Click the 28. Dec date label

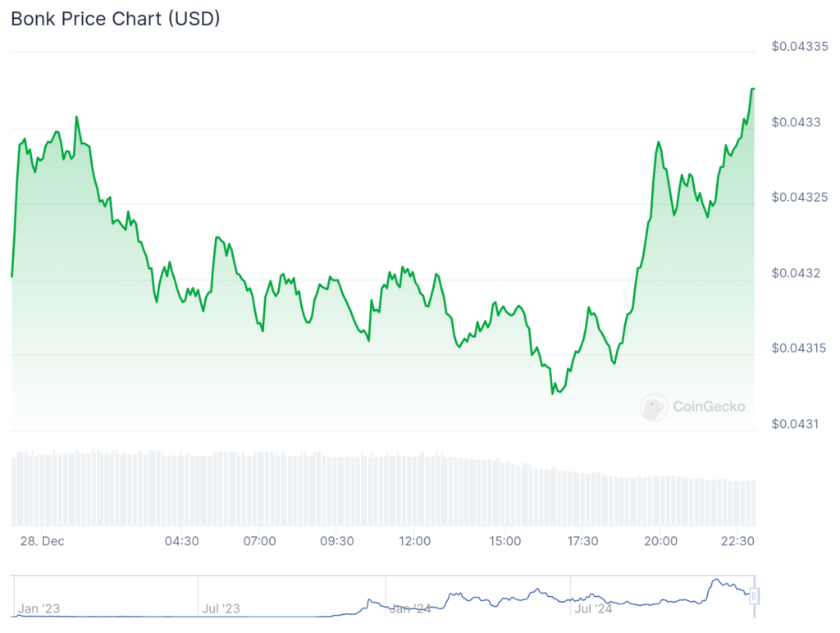click(43, 541)
